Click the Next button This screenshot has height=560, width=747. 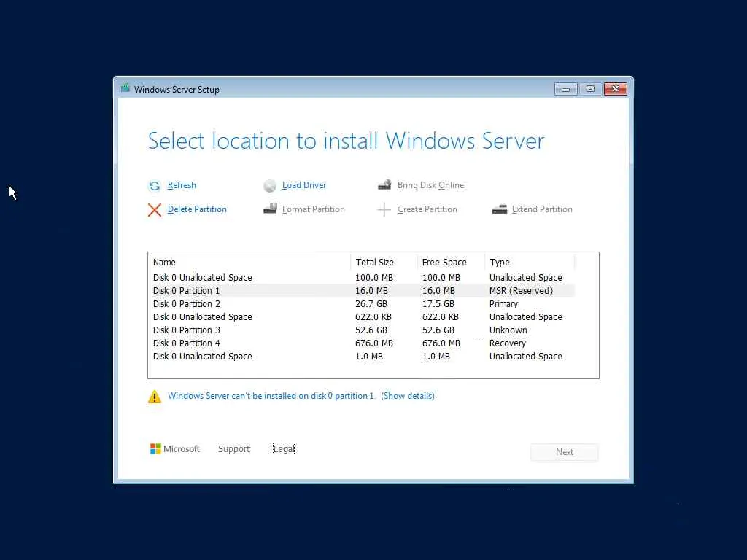point(564,452)
